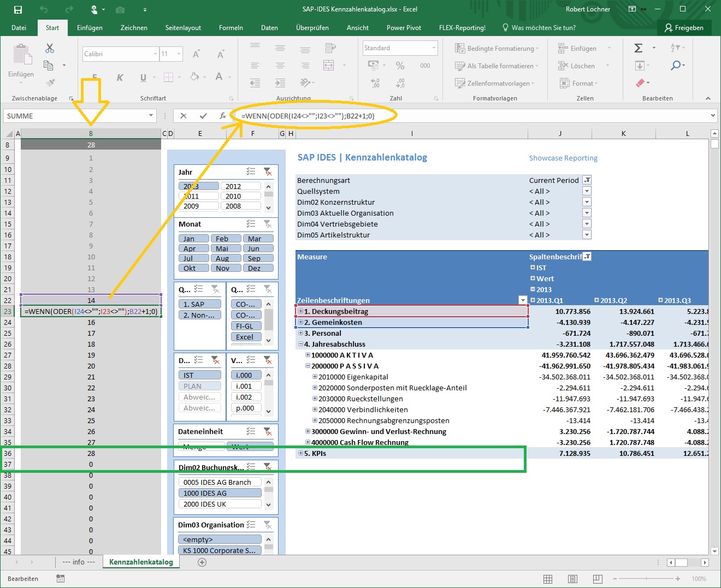The height and width of the screenshot is (588, 721).
Task: Open the info sheet tab
Action: tap(78, 562)
